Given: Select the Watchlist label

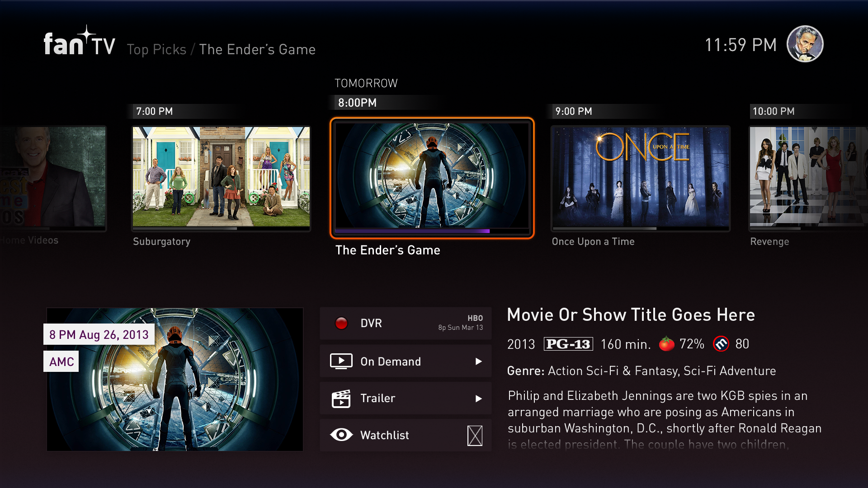Looking at the screenshot, I should (385, 435).
